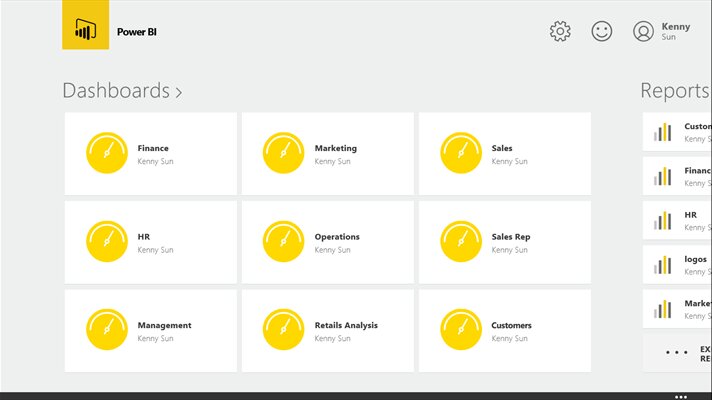The height and width of the screenshot is (400, 712).
Task: Open the Reports section heading
Action: [675, 91]
